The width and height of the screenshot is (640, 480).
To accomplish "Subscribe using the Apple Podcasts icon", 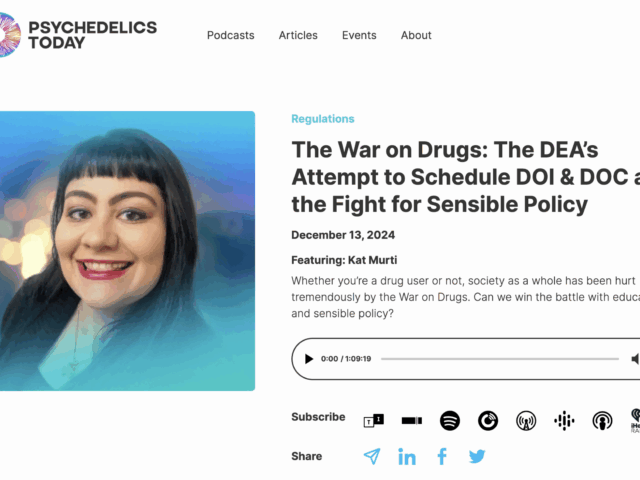I will click(x=602, y=421).
